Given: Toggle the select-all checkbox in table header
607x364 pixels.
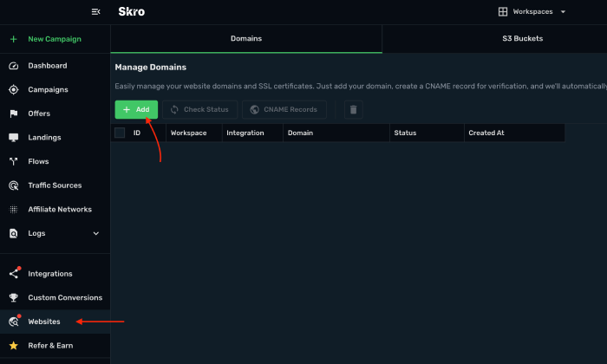Looking at the screenshot, I should point(120,133).
